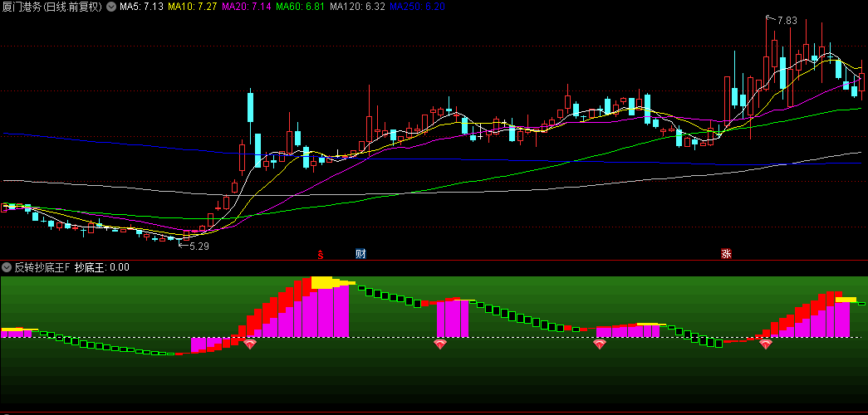Expand the 反转抄底王F indicator dropdown arrow
The width and height of the screenshot is (868, 415).
(7, 267)
